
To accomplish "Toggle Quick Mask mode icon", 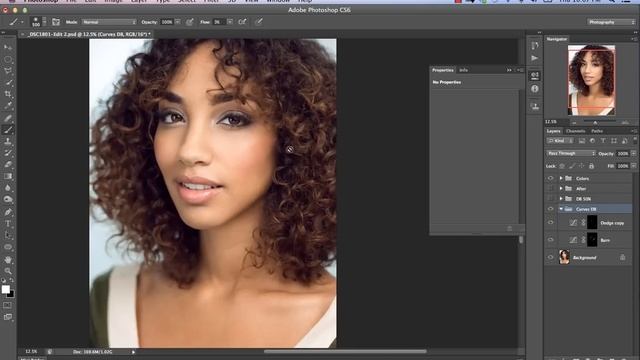I will pos(7,305).
